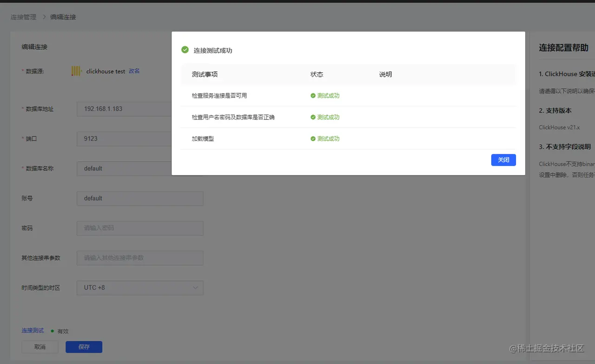
Task: Click success icon beside 加载模型 status
Action: [313, 139]
